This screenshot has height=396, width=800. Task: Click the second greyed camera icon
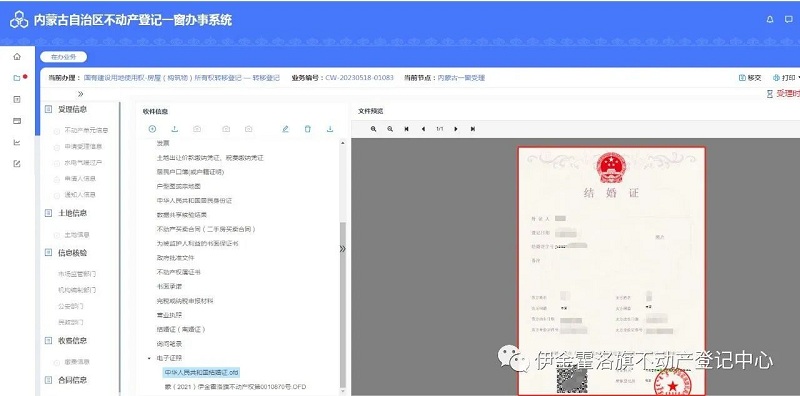[226, 129]
